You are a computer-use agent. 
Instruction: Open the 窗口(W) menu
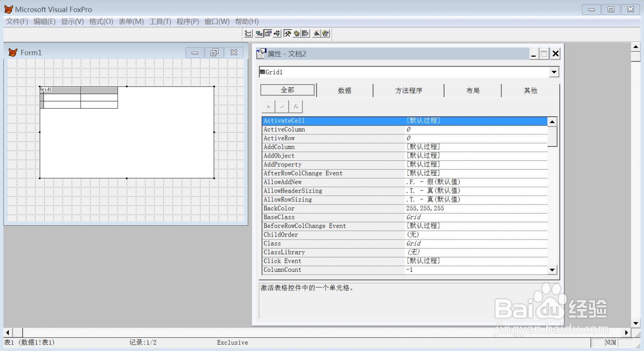[217, 21]
